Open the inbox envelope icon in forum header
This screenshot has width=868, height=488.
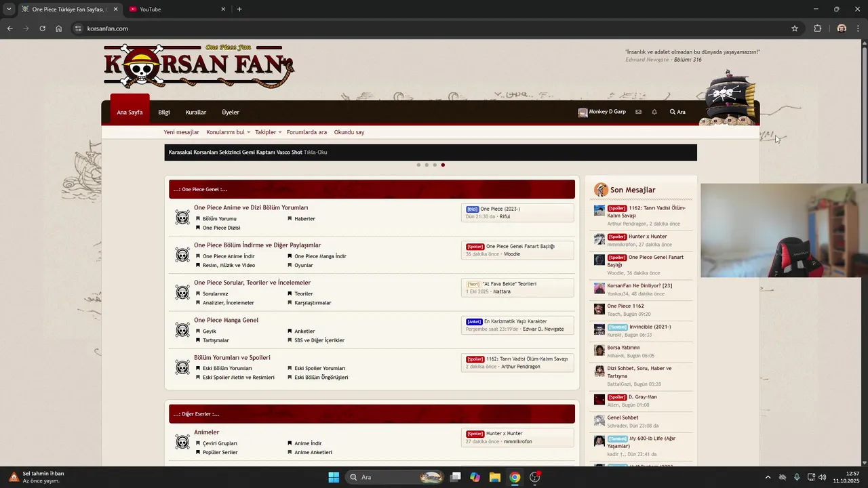[638, 112]
